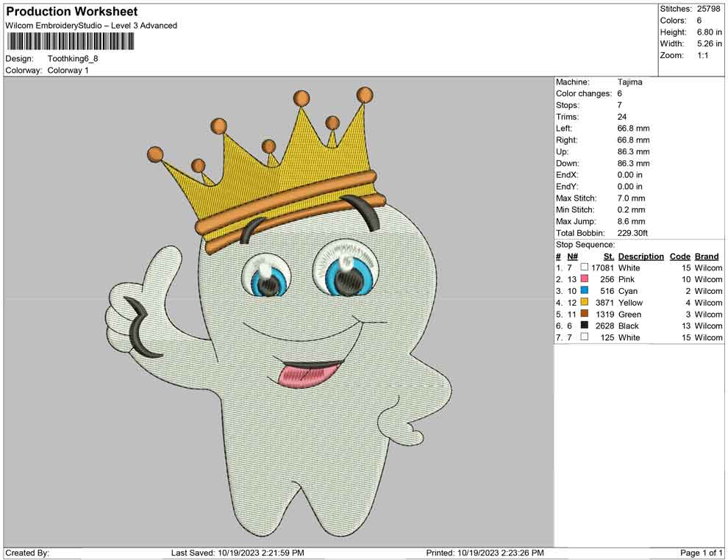Click the 'Green' description in row 5
Screen dimensions: 728x560
629,314
